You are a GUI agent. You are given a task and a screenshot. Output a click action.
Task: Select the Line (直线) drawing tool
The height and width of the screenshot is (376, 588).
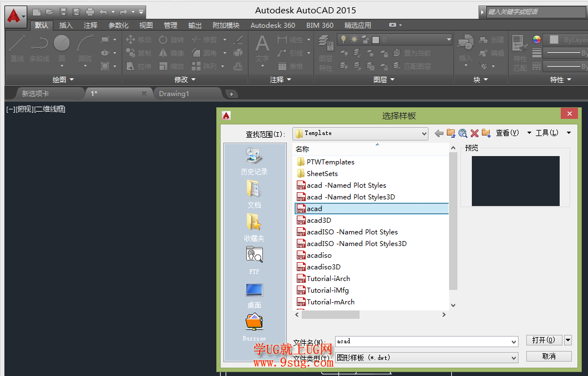(x=17, y=48)
